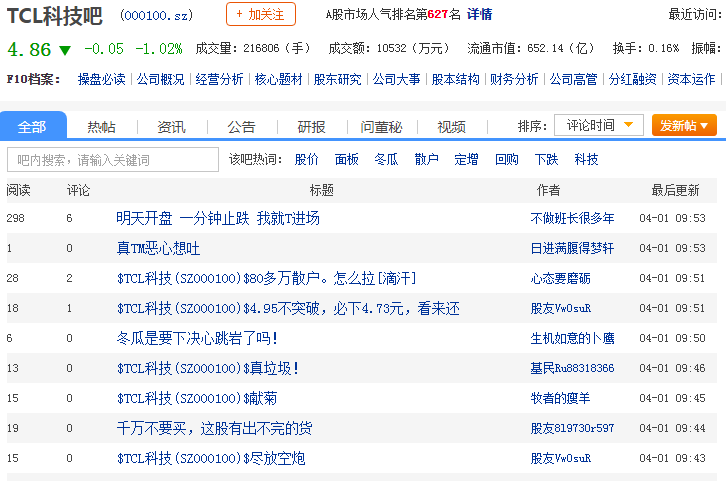Open post 千万不要买，这股有出不完的货
Image resolution: width=726 pixels, height=481 pixels.
214,428
